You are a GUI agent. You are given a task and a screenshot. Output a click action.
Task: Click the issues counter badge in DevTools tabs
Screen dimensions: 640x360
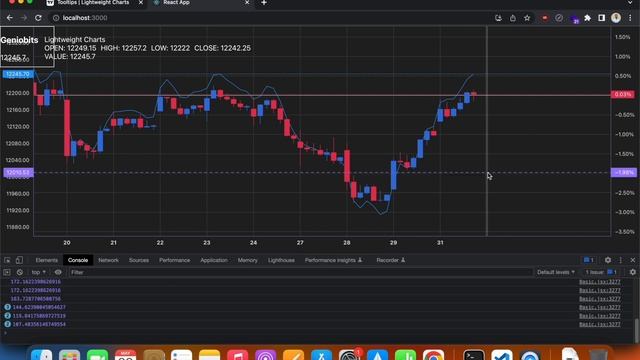[589, 260]
